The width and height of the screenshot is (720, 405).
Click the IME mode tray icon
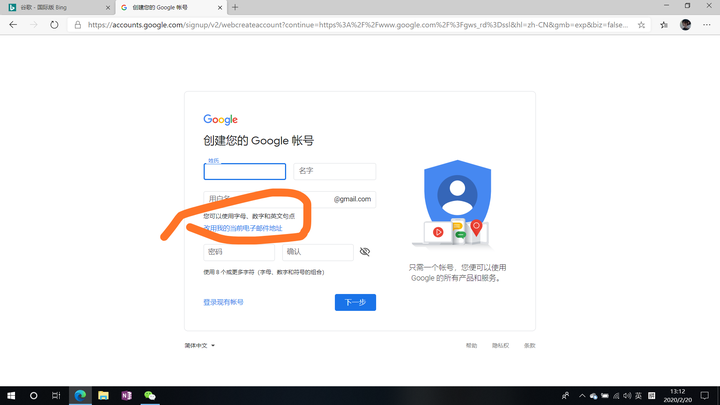652,395
